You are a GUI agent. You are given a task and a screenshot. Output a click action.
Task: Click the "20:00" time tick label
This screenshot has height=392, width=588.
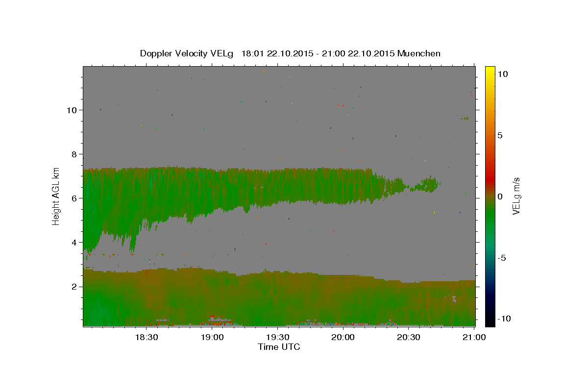(x=343, y=337)
